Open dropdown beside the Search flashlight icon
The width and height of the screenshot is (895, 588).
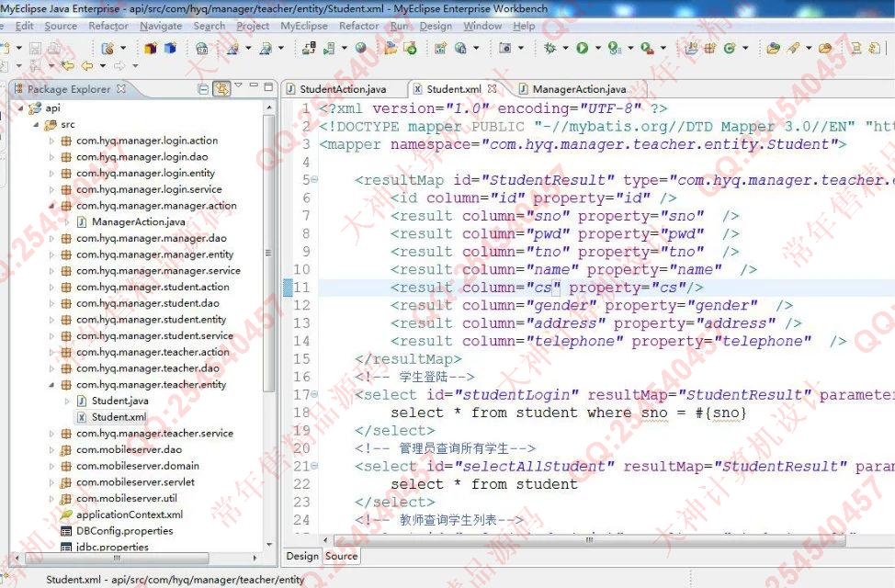click(809, 49)
